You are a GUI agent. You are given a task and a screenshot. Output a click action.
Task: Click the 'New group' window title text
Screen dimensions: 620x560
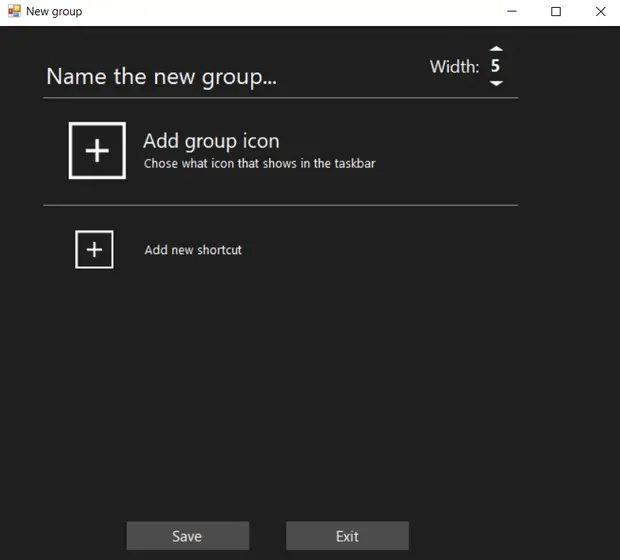coord(54,11)
